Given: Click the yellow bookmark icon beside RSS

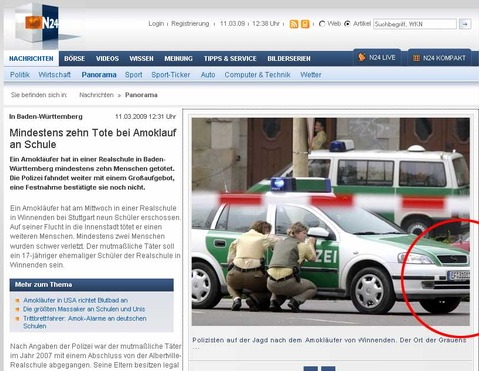Looking at the screenshot, I should pos(305,24).
